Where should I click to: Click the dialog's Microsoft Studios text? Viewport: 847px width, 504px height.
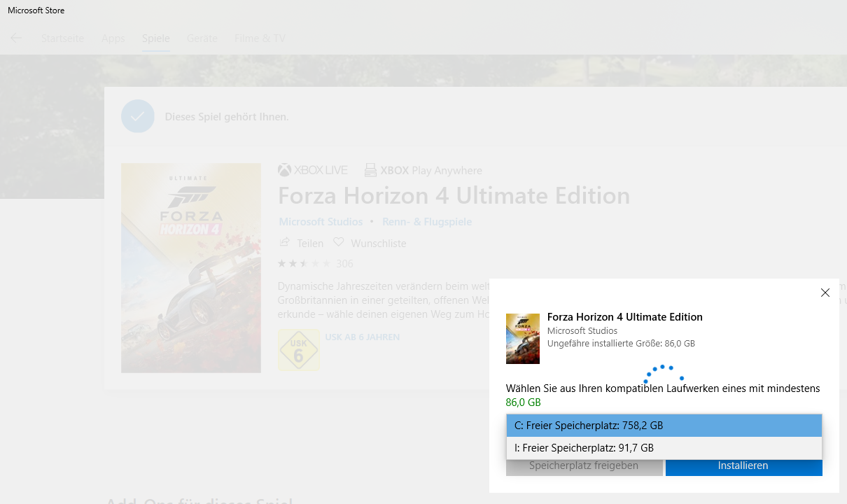(582, 330)
